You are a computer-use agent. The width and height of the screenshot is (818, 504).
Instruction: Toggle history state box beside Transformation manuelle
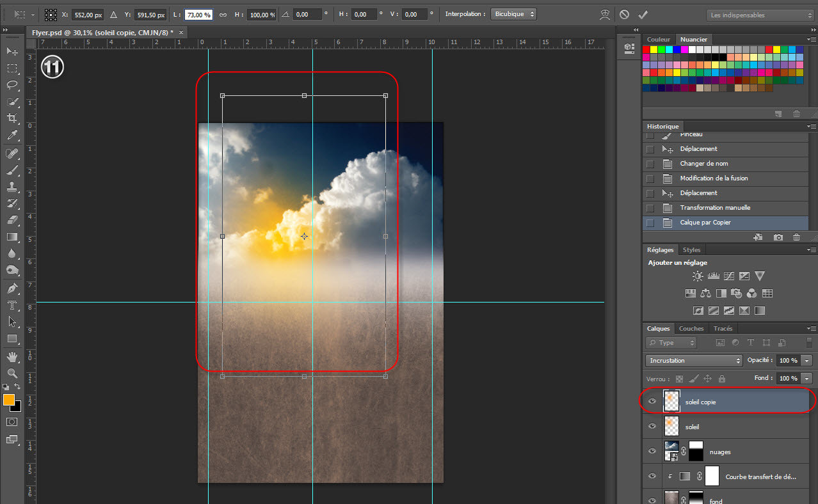pyautogui.click(x=650, y=208)
